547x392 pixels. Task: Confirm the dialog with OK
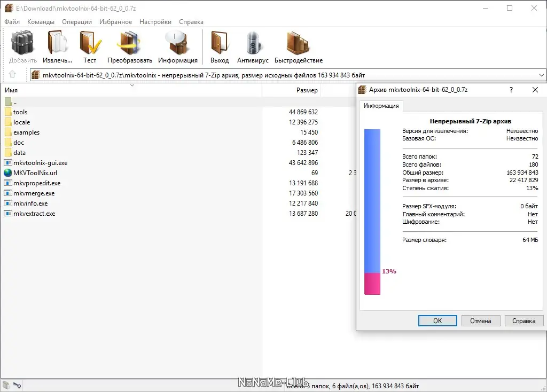click(437, 320)
